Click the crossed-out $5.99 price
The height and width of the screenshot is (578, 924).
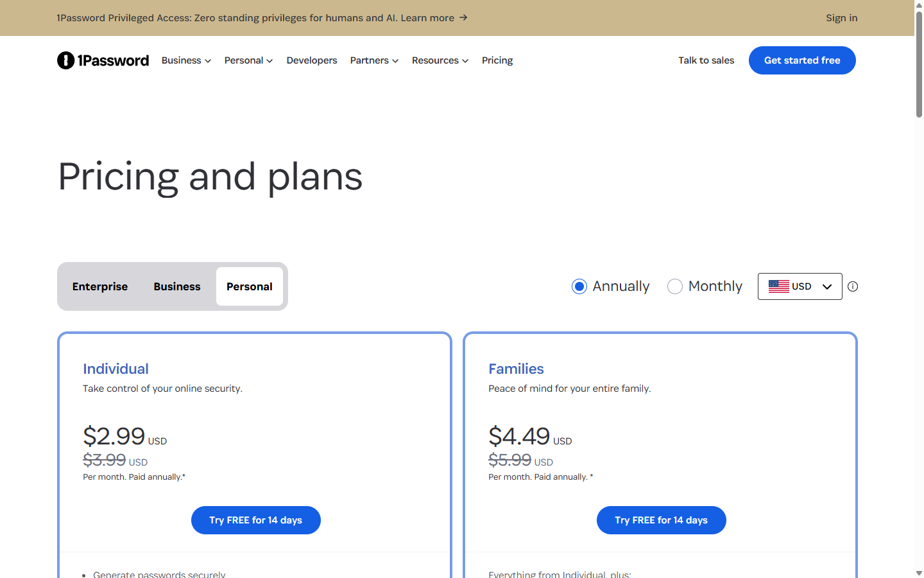pos(509,460)
